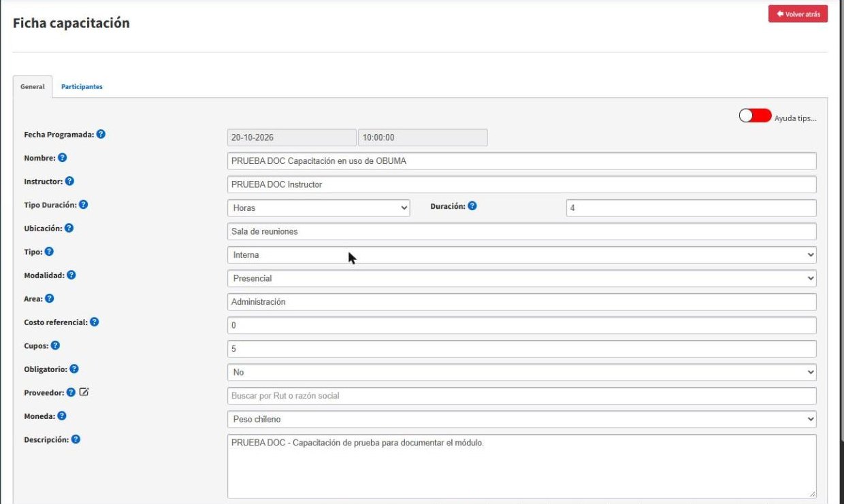Click the Area help icon

(50, 298)
